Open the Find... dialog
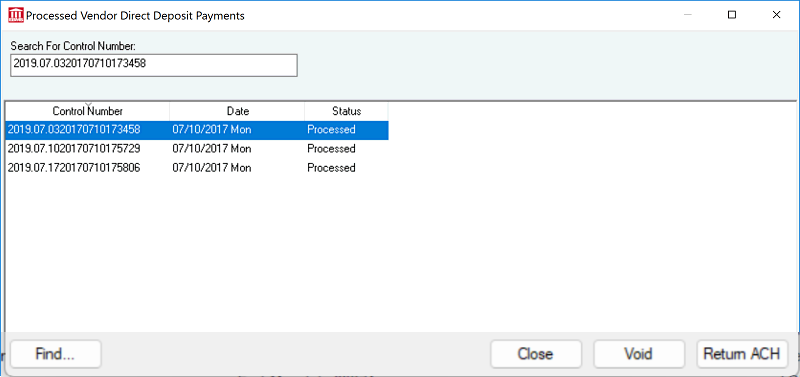The image size is (800, 377). tap(56, 354)
